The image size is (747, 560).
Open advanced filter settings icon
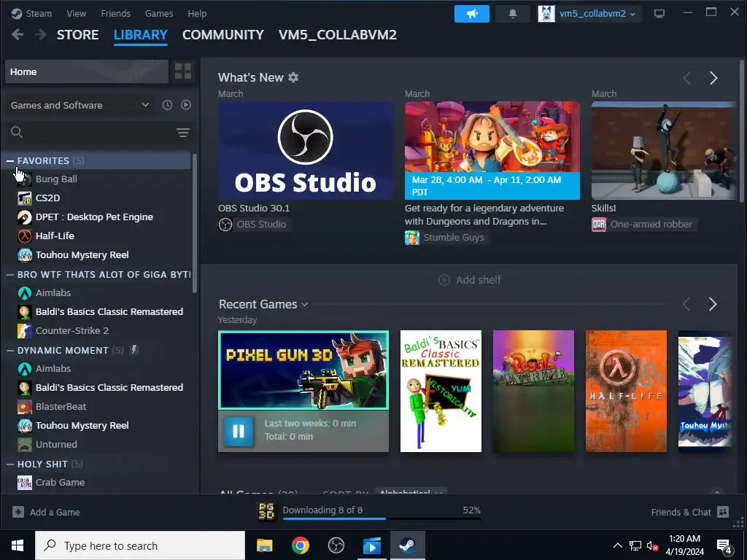coord(183,133)
